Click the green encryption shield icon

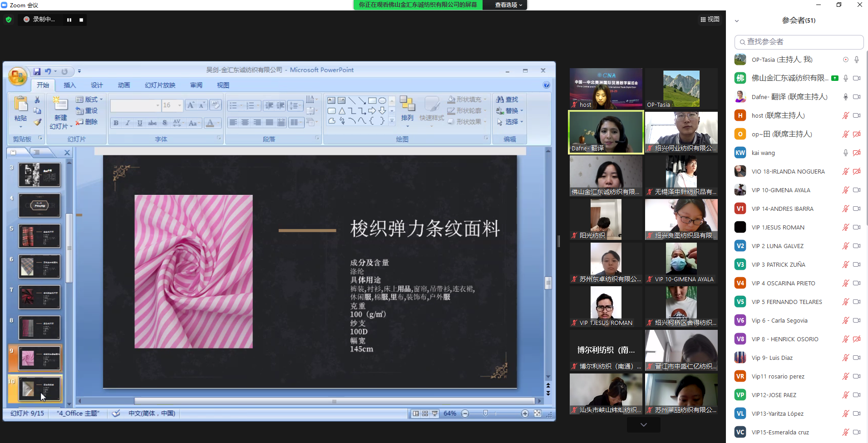click(x=9, y=20)
